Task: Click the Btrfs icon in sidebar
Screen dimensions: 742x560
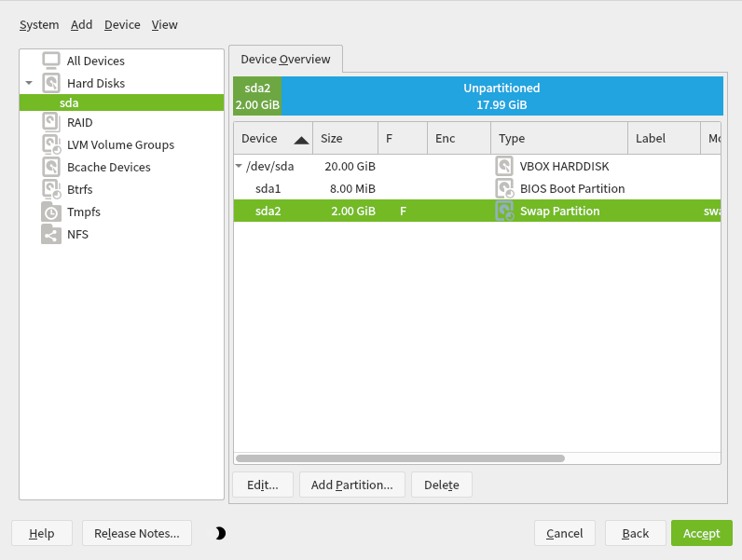Action: click(51, 189)
